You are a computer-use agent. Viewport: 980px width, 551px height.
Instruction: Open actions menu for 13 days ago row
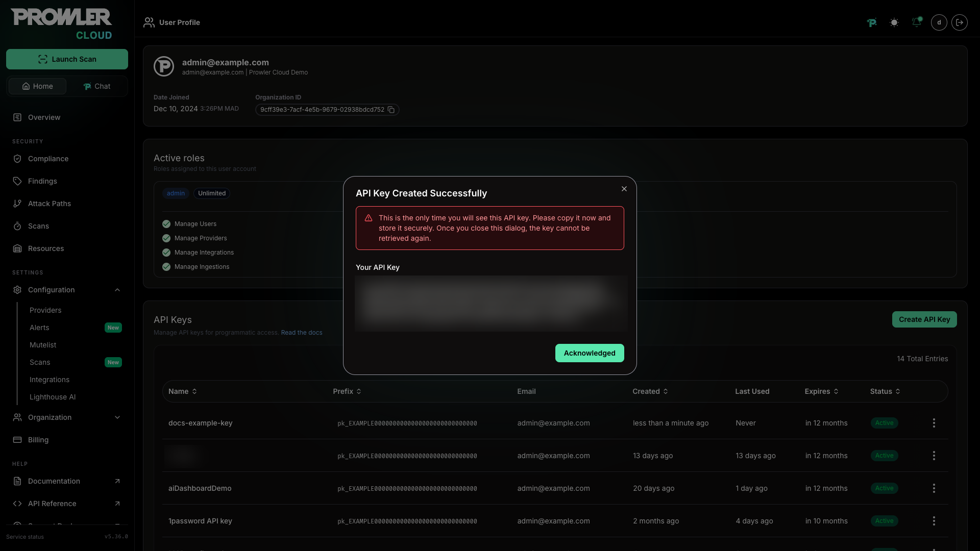[x=934, y=456]
